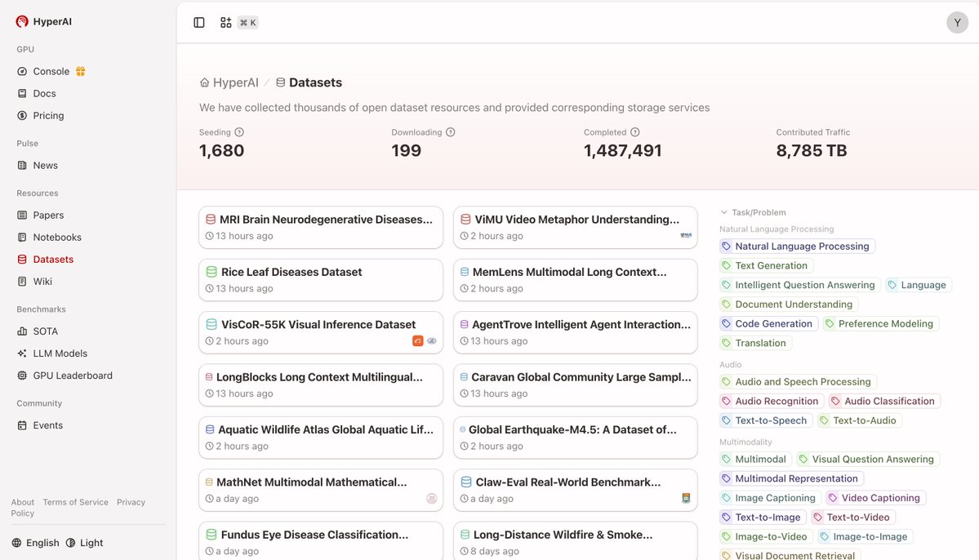Open Caravan Global Community Large Sample dataset
This screenshot has width=979, height=560.
(x=575, y=384)
